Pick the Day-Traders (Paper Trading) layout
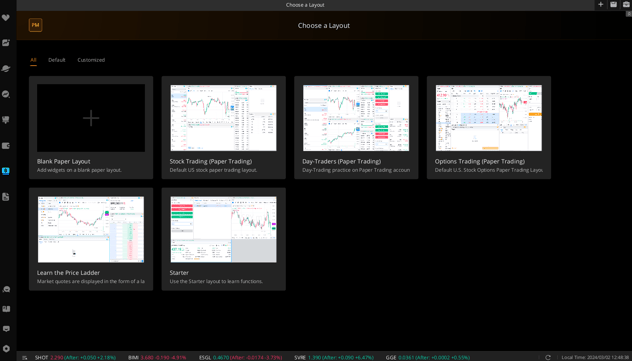632x361 pixels. click(356, 127)
